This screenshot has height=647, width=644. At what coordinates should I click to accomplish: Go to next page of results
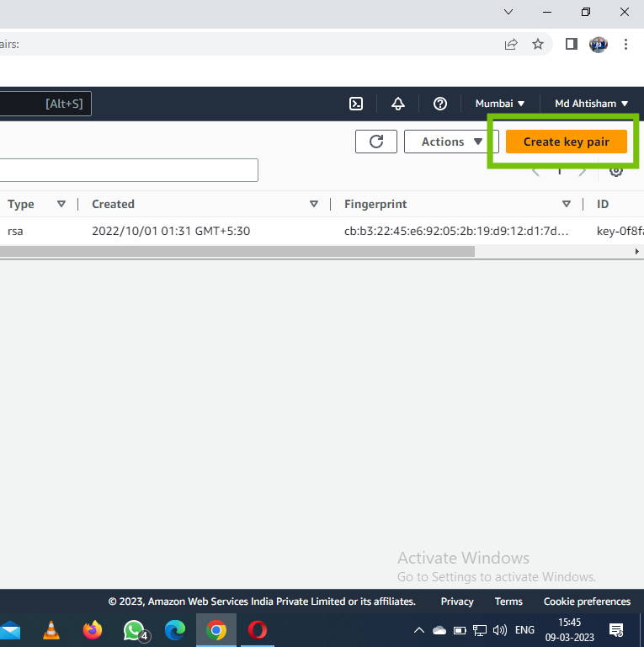tap(583, 172)
